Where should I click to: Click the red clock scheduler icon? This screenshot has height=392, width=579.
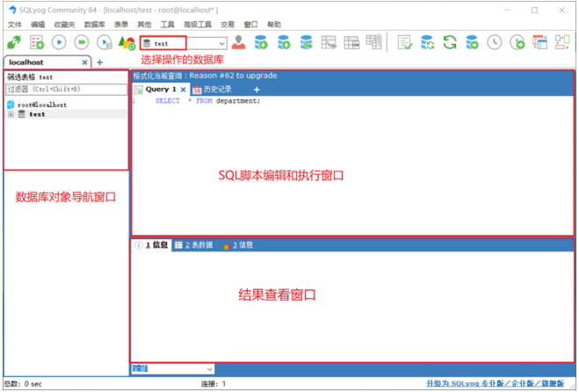click(495, 42)
